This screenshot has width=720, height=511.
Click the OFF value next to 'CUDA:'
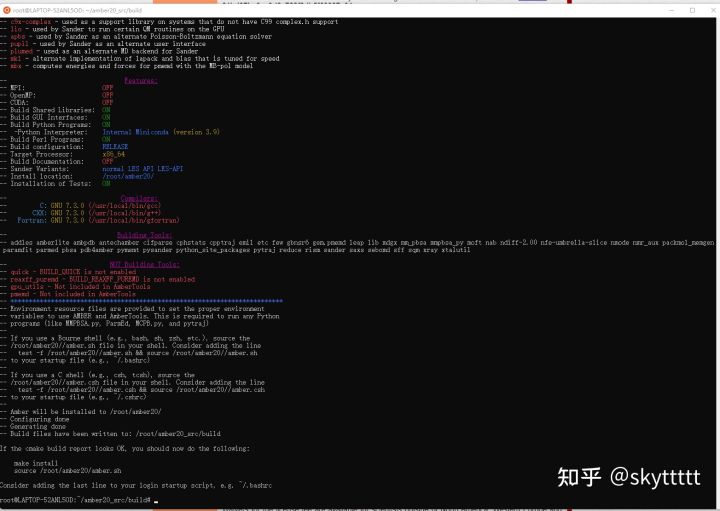coord(107,102)
